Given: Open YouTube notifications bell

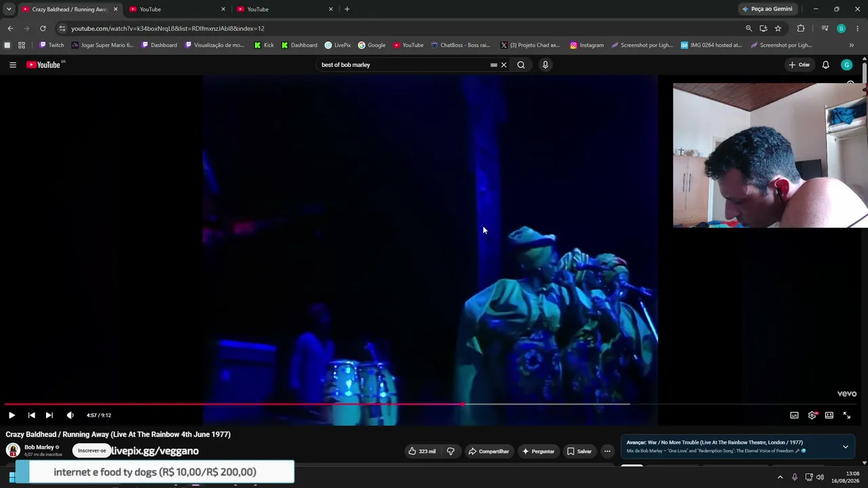Looking at the screenshot, I should click(825, 65).
